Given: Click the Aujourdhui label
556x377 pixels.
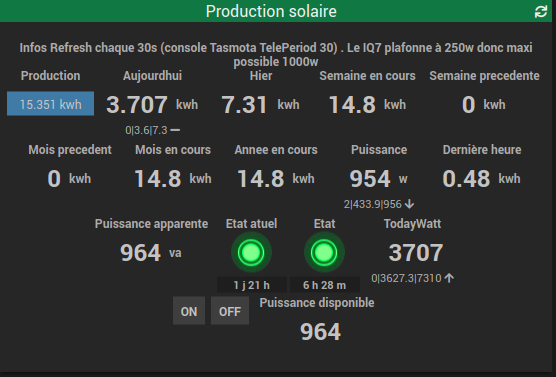Looking at the screenshot, I should 152,76.
